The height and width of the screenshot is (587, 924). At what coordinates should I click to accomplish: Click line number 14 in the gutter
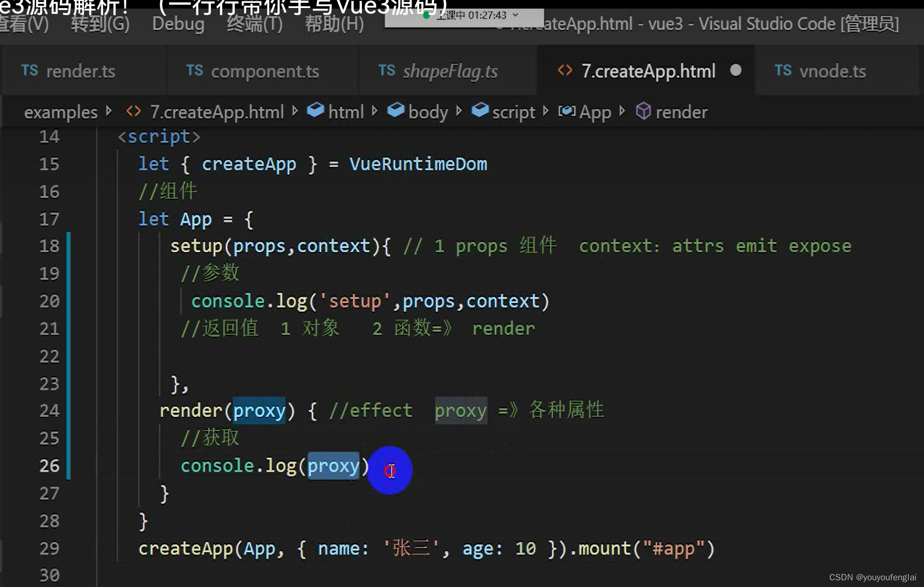point(49,137)
